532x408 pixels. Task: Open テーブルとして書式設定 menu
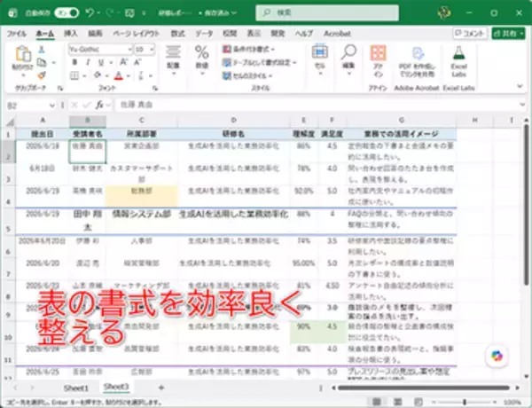(x=260, y=63)
